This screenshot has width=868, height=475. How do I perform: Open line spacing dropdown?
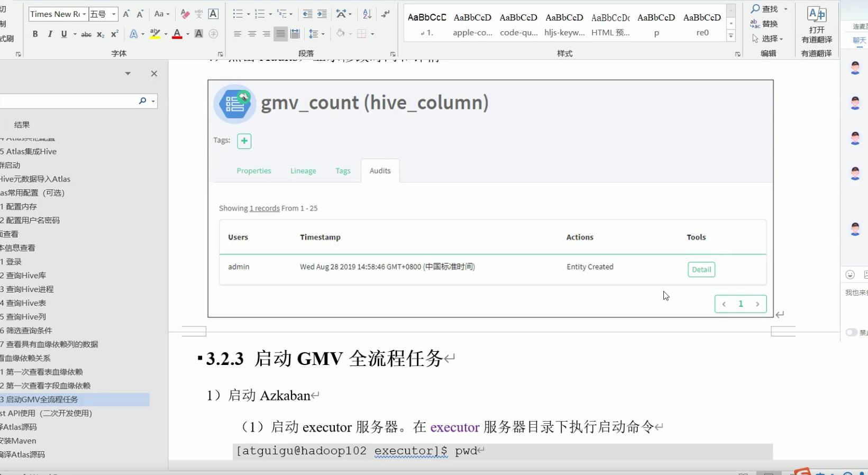pos(316,34)
